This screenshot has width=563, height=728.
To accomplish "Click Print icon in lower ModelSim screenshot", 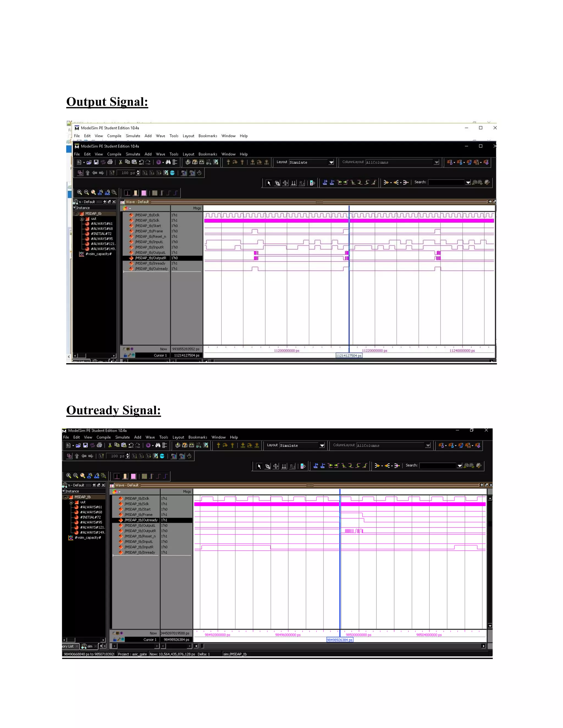I will pos(100,445).
